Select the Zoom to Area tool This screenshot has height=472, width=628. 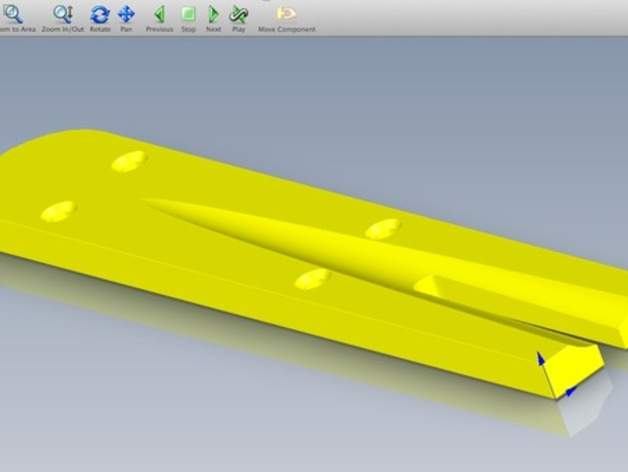[13, 15]
